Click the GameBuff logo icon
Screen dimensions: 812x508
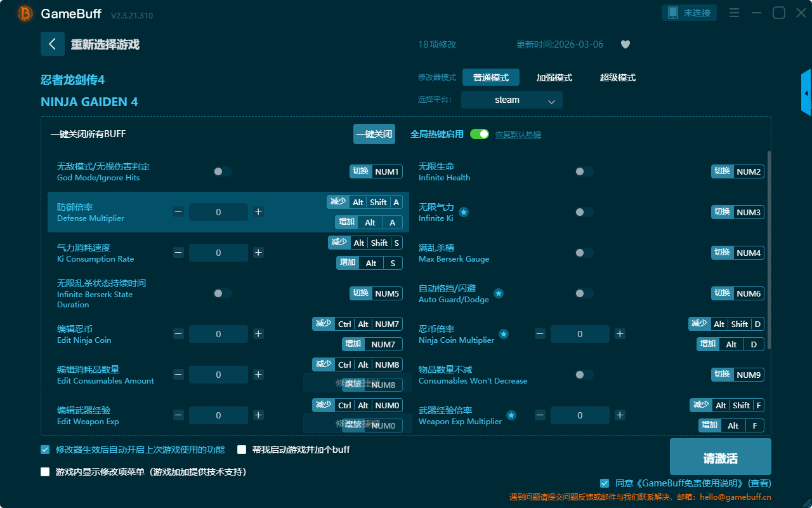point(25,13)
